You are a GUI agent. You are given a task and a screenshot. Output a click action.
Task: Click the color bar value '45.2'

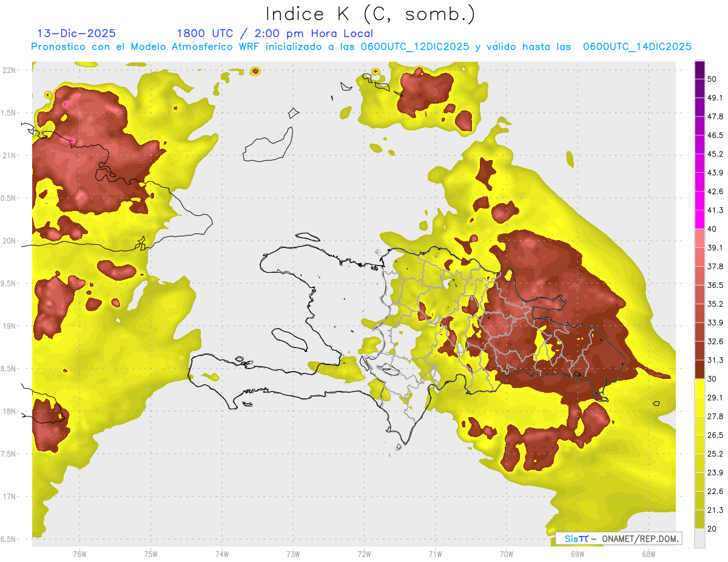715,154
